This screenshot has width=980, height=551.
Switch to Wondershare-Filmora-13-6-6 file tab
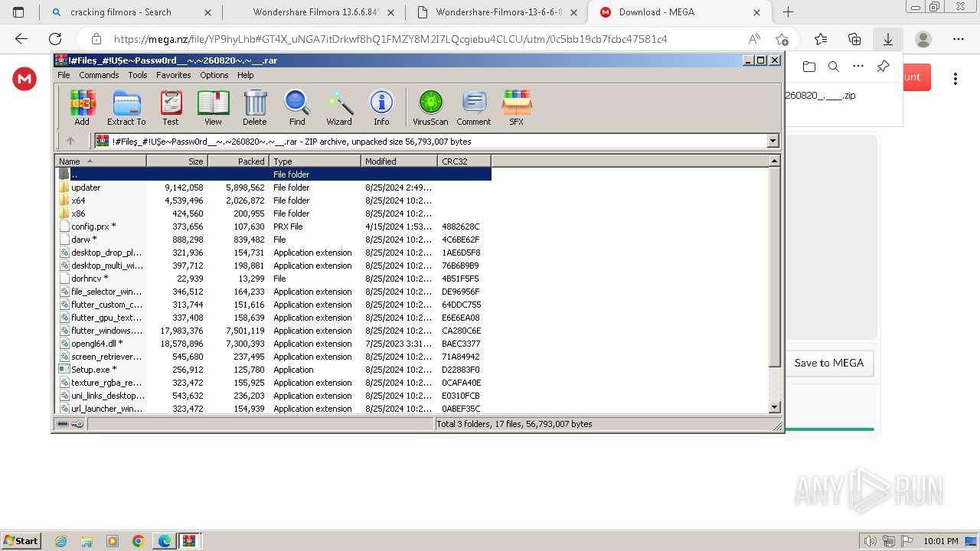click(x=497, y=12)
